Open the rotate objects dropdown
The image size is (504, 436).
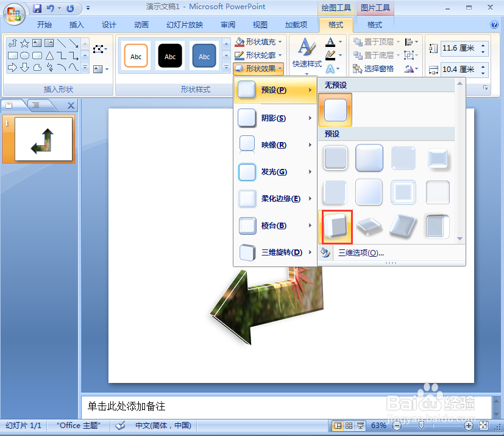point(411,69)
